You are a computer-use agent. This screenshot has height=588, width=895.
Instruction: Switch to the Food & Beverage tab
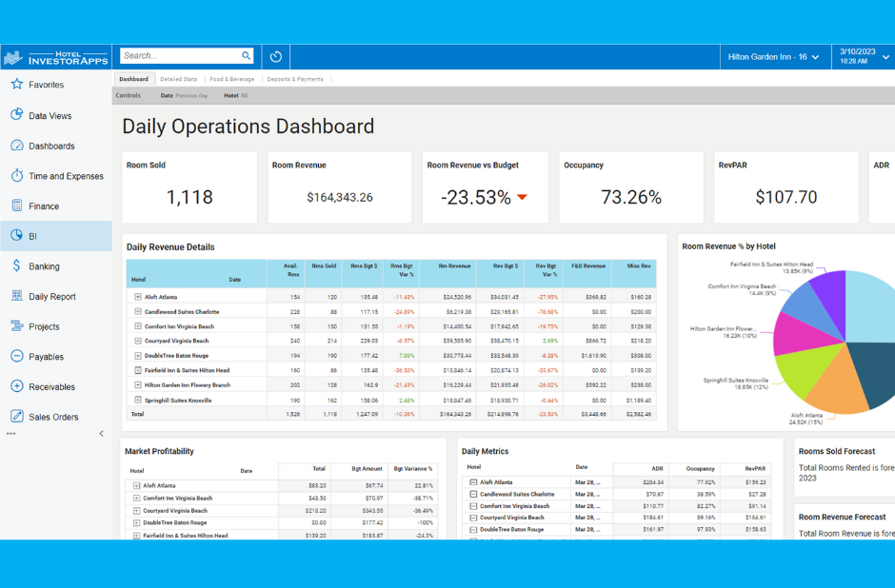(x=231, y=79)
